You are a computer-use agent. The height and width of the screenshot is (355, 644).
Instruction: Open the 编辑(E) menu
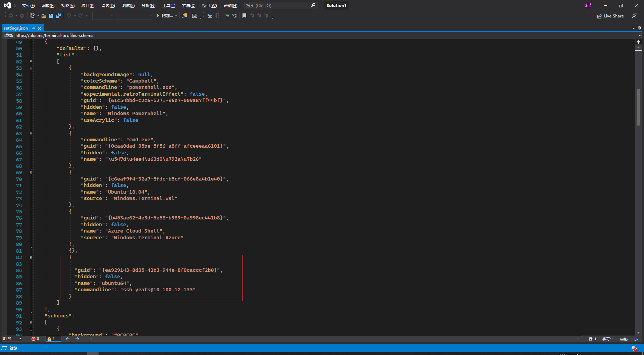(48, 5)
